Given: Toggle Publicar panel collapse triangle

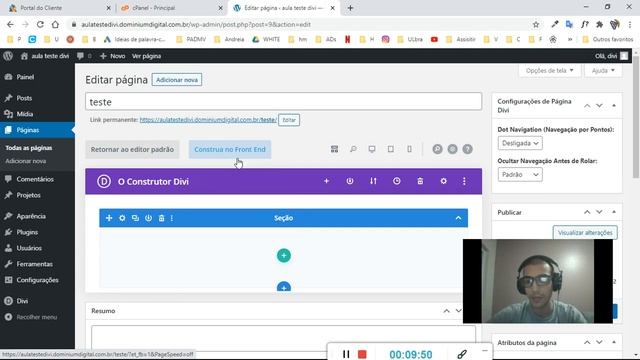Looking at the screenshot, I should click(x=614, y=212).
